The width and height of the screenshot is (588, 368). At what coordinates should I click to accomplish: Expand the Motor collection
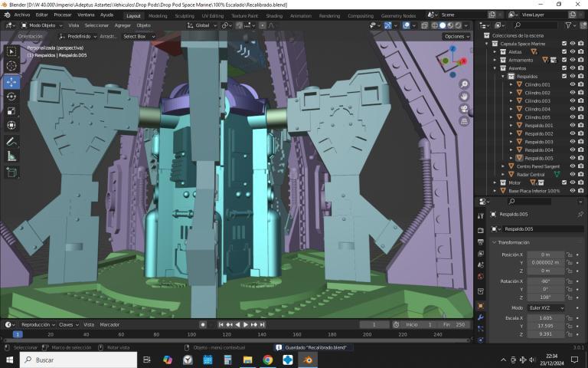pos(496,182)
